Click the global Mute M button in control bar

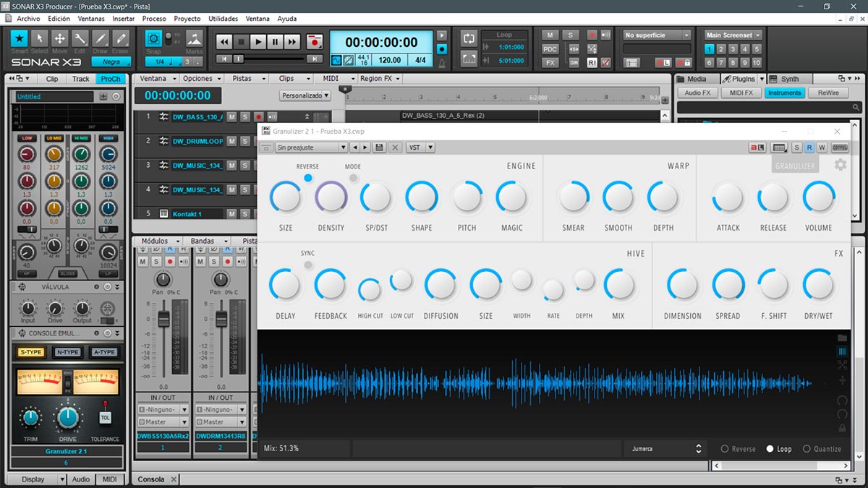tap(550, 35)
